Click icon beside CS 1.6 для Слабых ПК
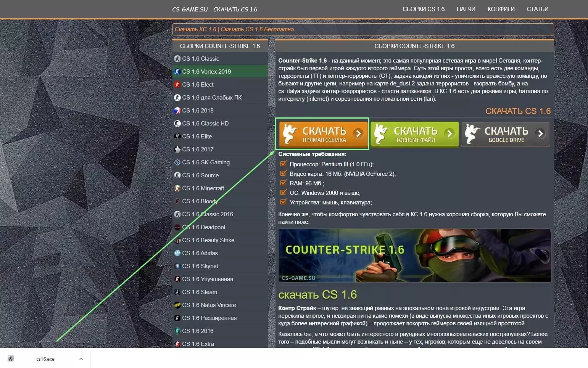This screenshot has width=588, height=368. click(x=177, y=98)
